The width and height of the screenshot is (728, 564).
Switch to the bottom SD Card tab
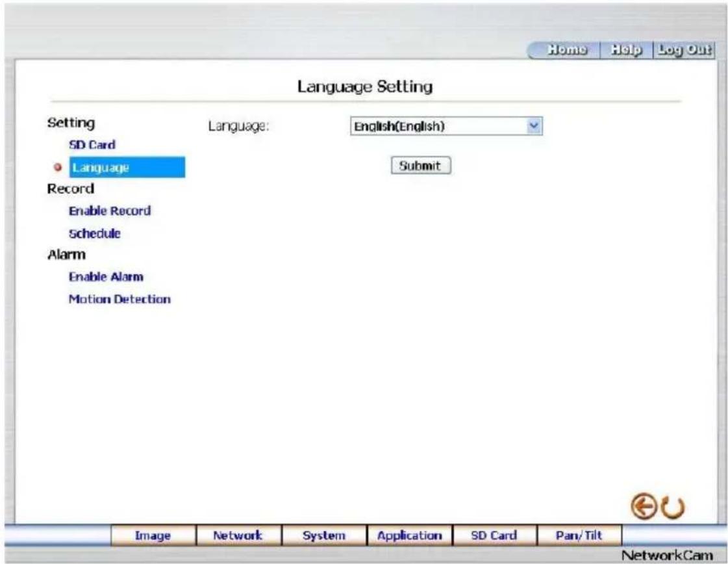click(494, 535)
